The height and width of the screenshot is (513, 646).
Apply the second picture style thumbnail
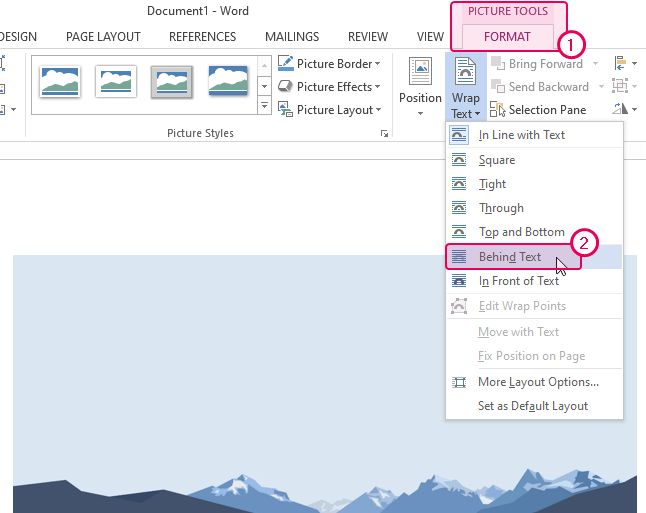coord(116,82)
